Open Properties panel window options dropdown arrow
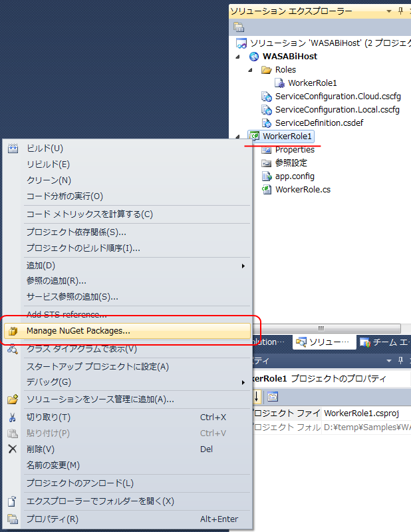This screenshot has width=411, height=532. (389, 360)
